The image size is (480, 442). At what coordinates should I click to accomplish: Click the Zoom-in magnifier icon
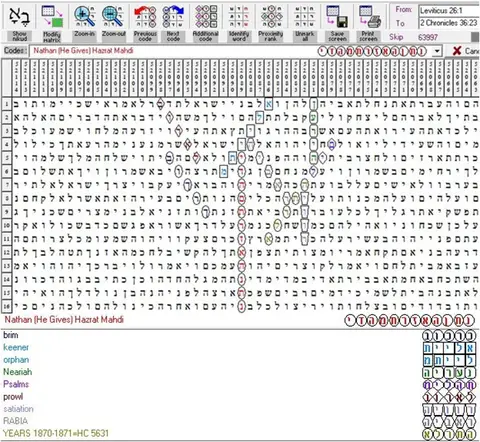click(x=84, y=16)
